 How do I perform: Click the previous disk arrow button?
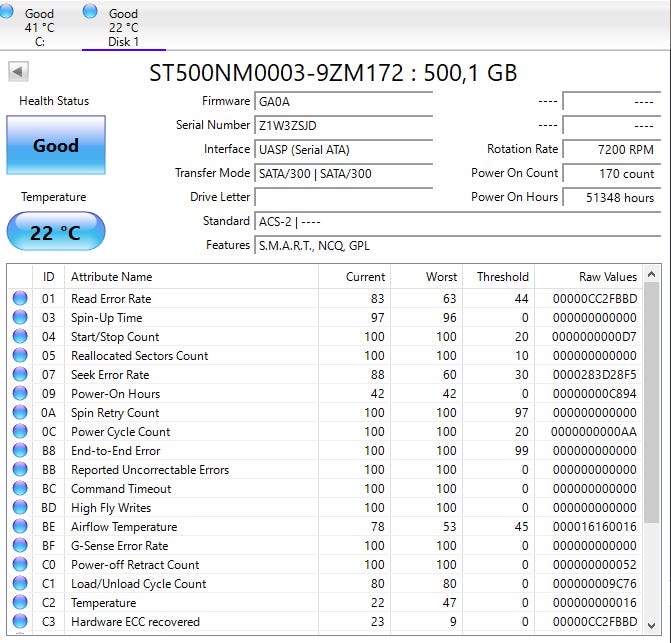click(x=18, y=72)
